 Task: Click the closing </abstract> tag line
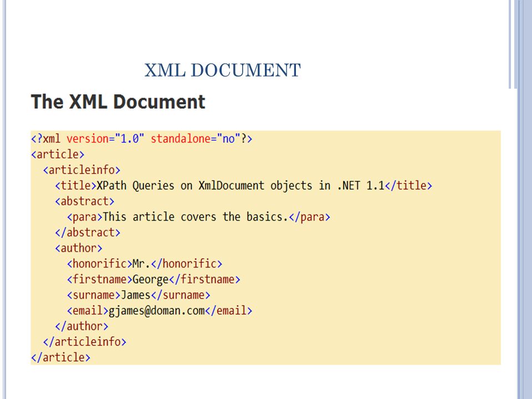pos(88,232)
